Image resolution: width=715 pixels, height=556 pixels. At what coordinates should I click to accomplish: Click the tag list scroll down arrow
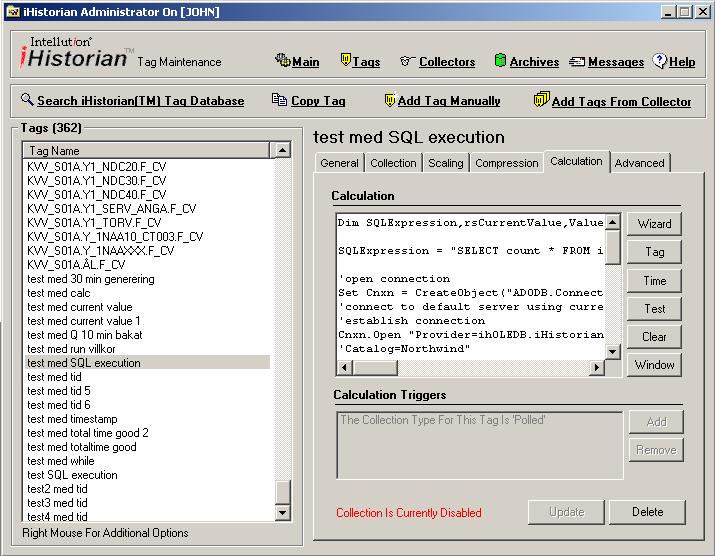[283, 513]
